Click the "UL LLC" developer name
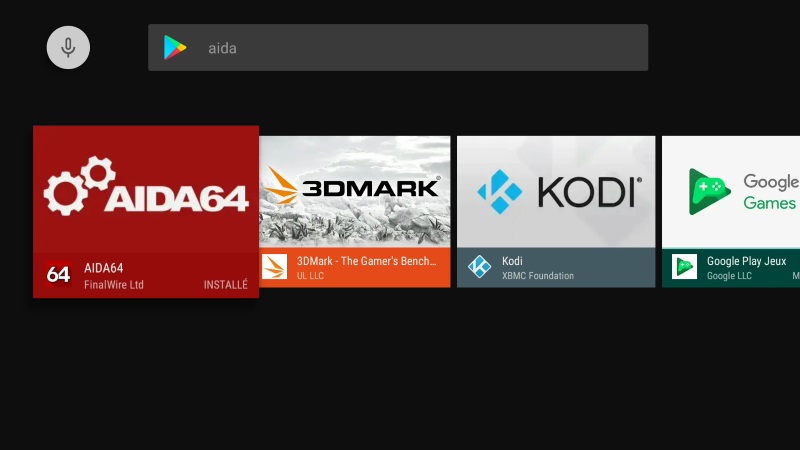 pyautogui.click(x=310, y=276)
